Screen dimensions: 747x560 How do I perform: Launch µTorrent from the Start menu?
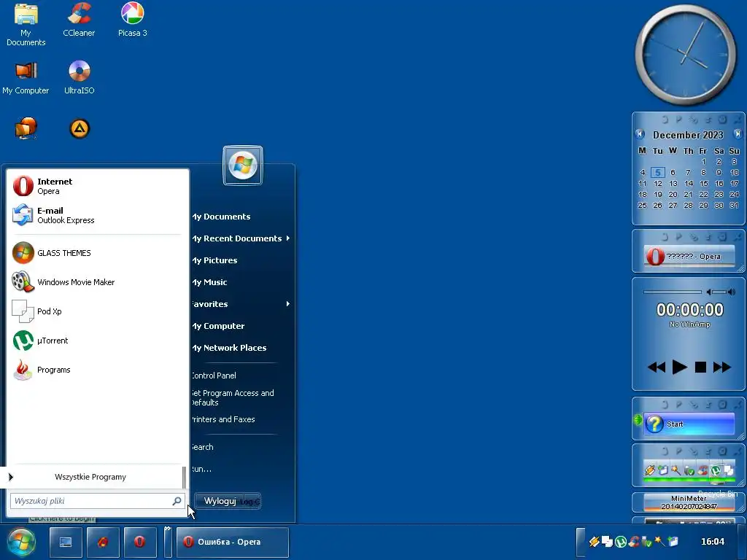tap(98, 341)
